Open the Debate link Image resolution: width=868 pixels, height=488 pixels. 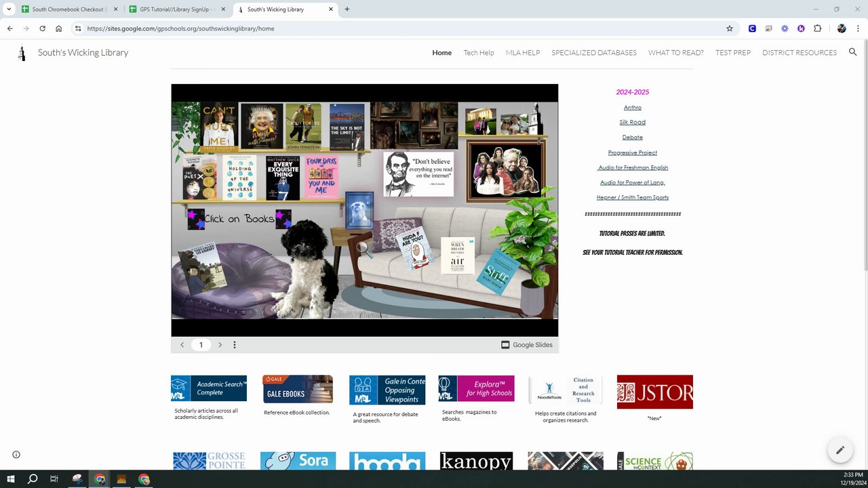click(x=633, y=137)
